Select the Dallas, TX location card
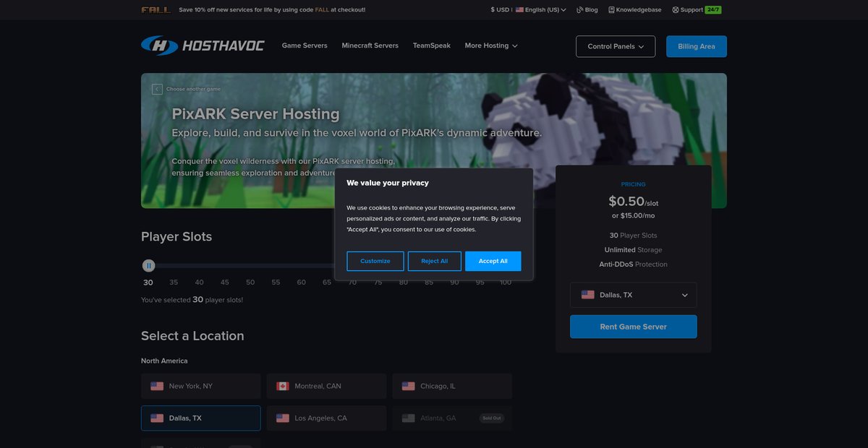 [201, 418]
